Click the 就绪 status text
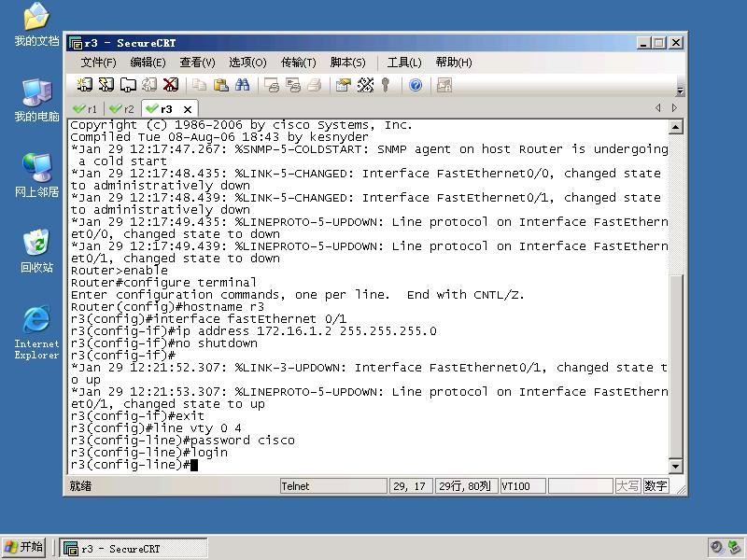This screenshot has width=747, height=560. coord(80,486)
